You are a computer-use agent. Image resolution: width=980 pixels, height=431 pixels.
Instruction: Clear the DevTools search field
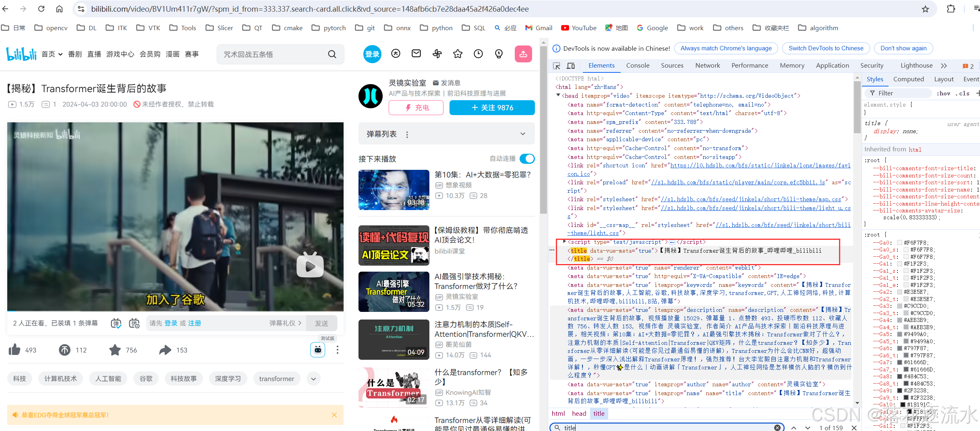[x=777, y=427]
